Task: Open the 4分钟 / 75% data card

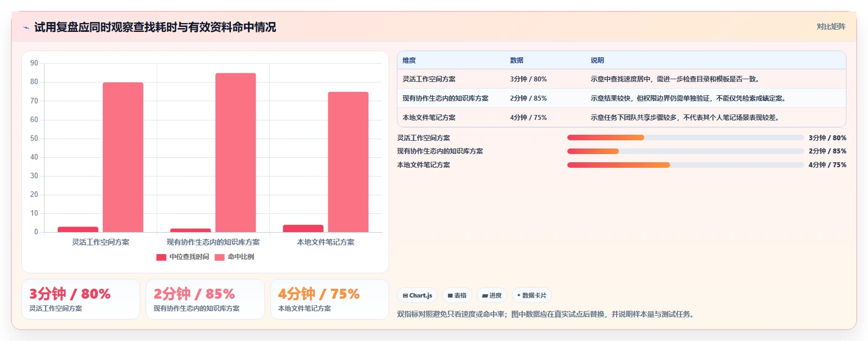Action: coord(330,299)
